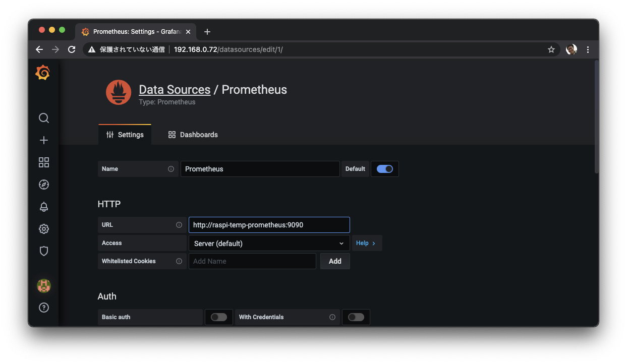Open Grafana home logo

click(43, 73)
